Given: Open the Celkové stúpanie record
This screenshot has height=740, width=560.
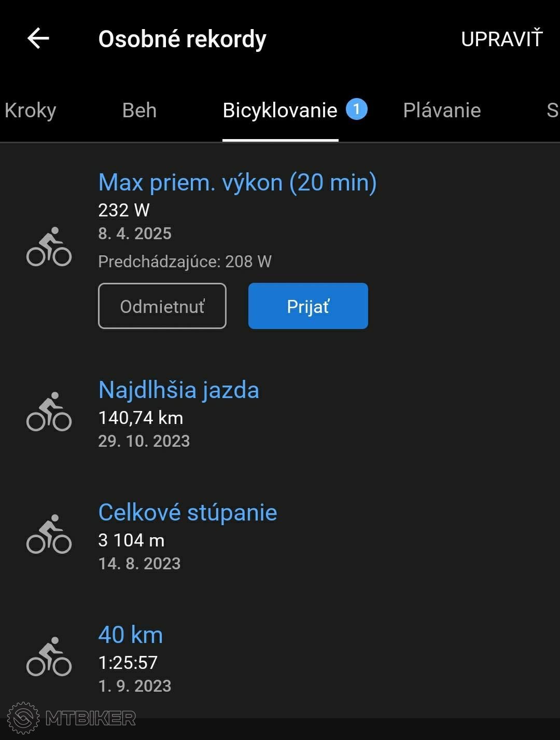Looking at the screenshot, I should pyautogui.click(x=188, y=513).
